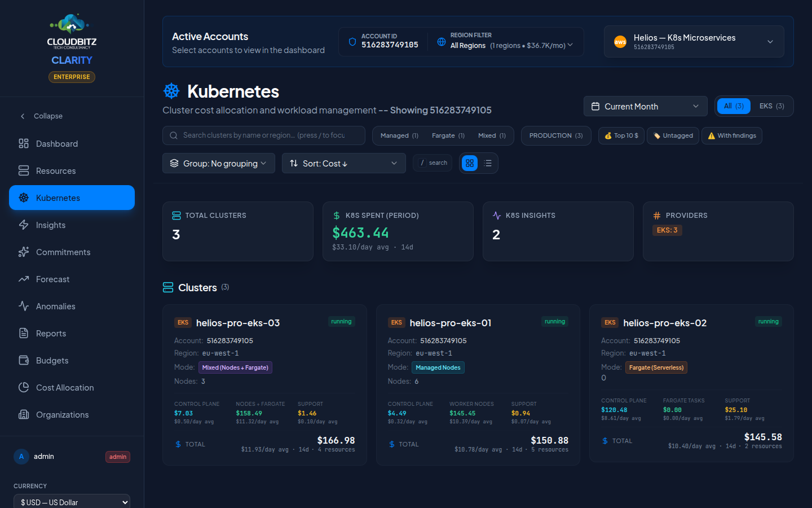This screenshot has height=508, width=812.
Task: Click the slash search shortcut button
Action: [x=433, y=163]
